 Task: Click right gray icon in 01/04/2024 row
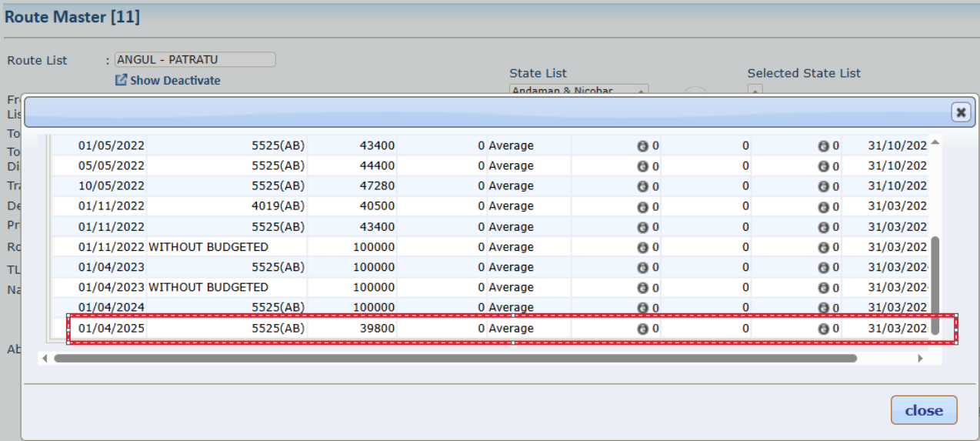point(823,307)
